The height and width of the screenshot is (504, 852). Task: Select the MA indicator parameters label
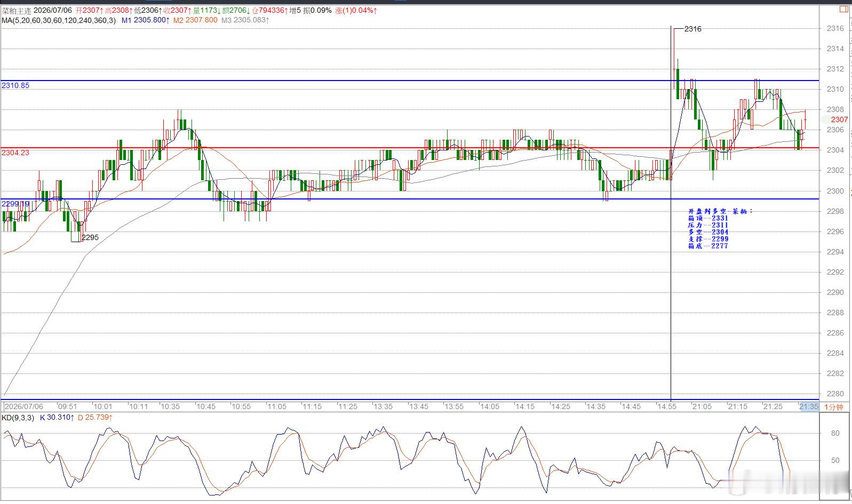58,20
